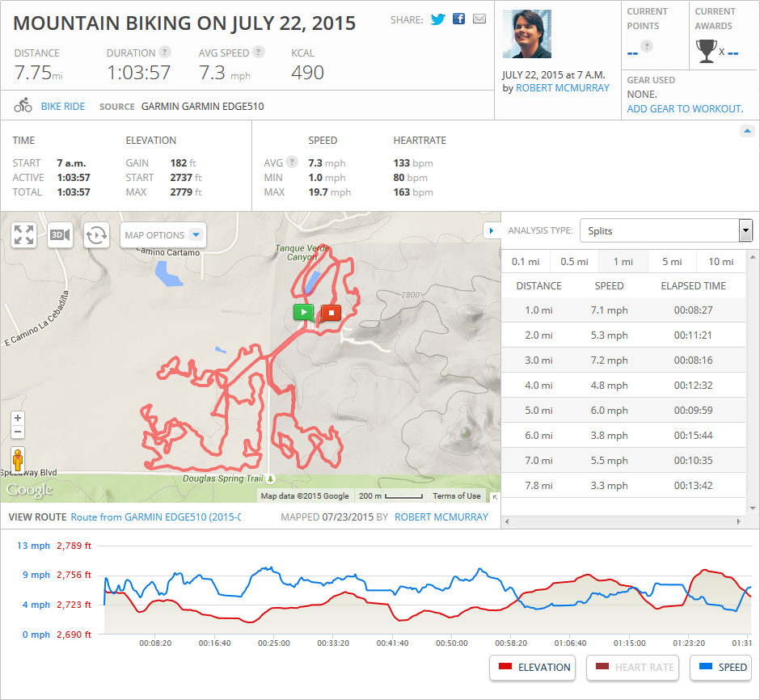This screenshot has height=700, width=760.
Task: Click the route replay icon
Action: point(96,235)
